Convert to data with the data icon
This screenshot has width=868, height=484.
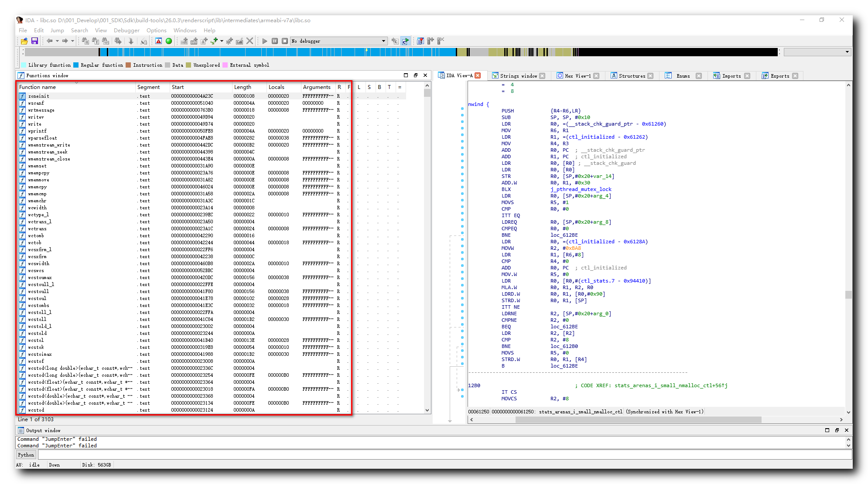pos(193,41)
